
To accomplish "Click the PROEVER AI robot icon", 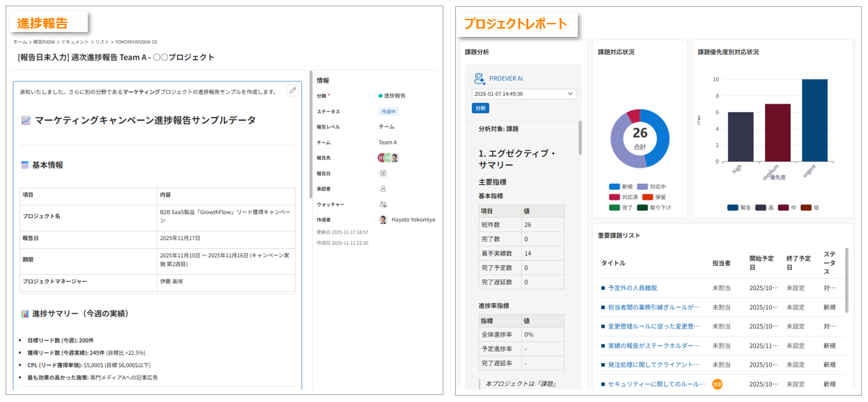I will (480, 79).
